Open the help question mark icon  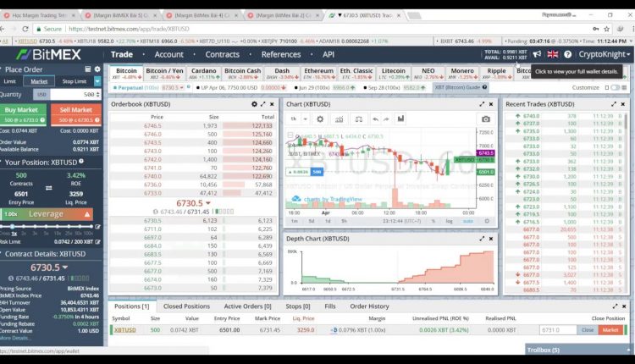tap(568, 54)
